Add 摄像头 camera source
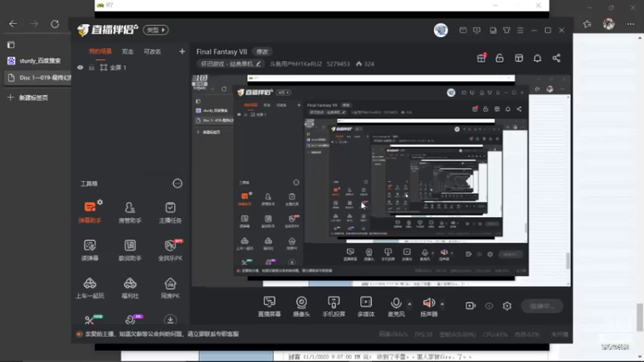644x362 pixels. (x=301, y=306)
